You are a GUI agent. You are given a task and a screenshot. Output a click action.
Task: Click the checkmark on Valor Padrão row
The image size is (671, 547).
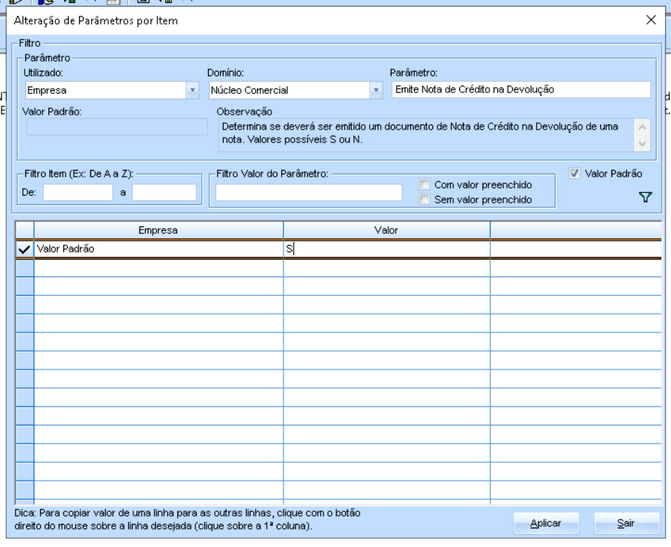(24, 249)
